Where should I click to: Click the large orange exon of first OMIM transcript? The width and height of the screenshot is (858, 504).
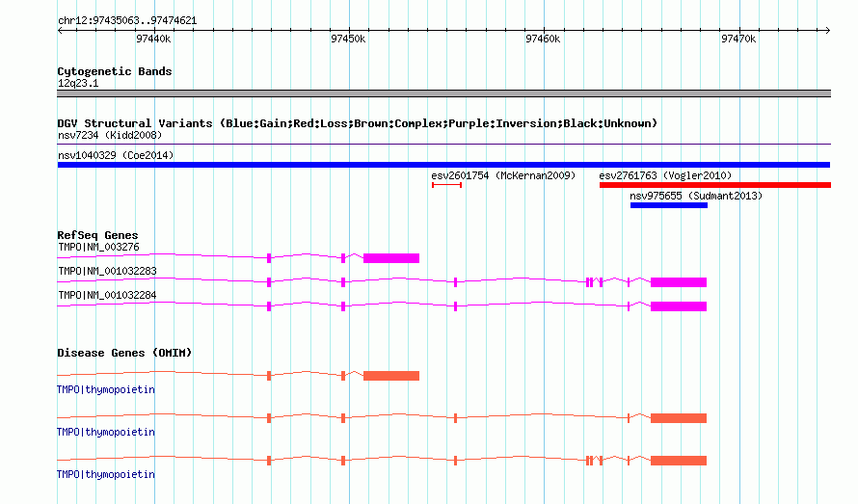tap(391, 376)
